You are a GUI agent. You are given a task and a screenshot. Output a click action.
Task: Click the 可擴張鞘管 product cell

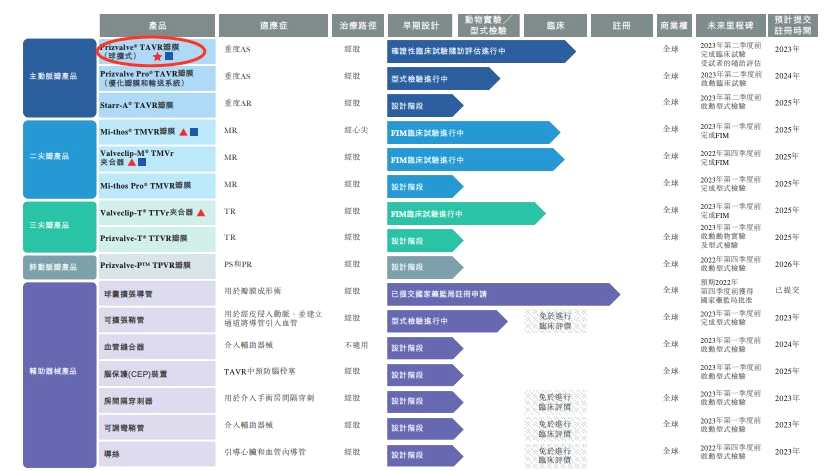click(x=157, y=320)
